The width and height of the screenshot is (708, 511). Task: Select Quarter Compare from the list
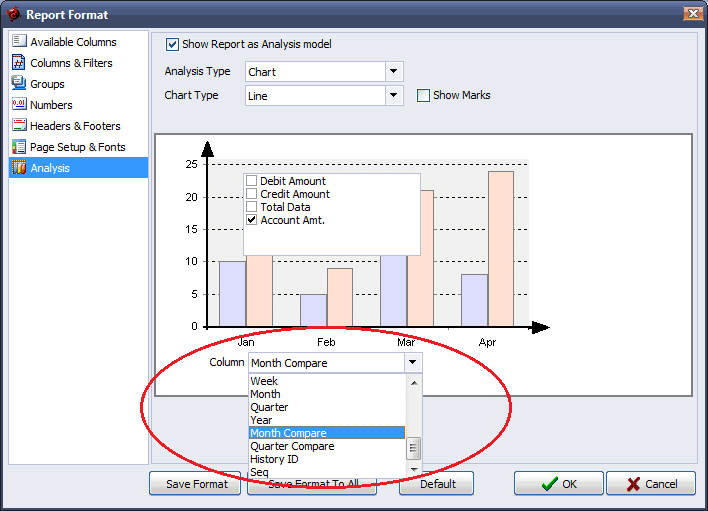tap(292, 446)
